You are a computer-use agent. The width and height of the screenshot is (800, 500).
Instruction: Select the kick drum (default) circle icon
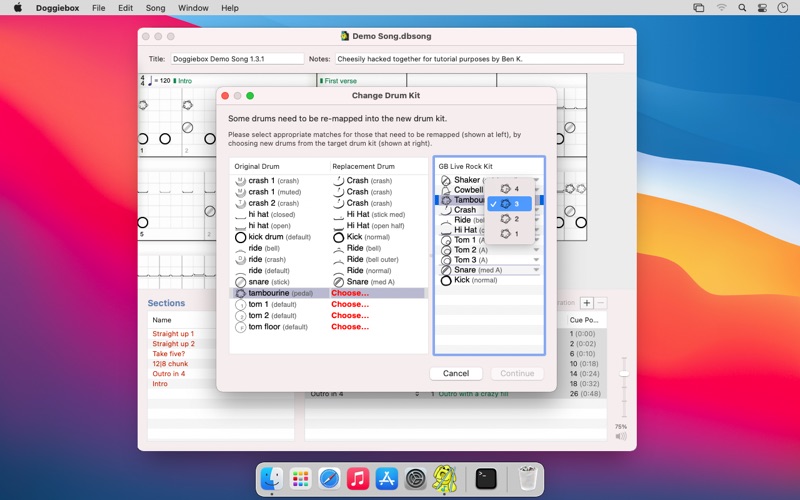click(240, 237)
